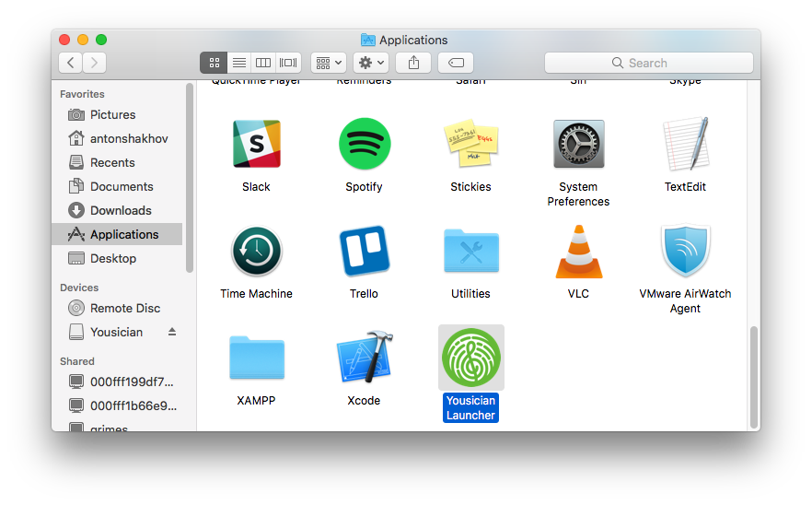Switch to list view mode

coord(238,63)
